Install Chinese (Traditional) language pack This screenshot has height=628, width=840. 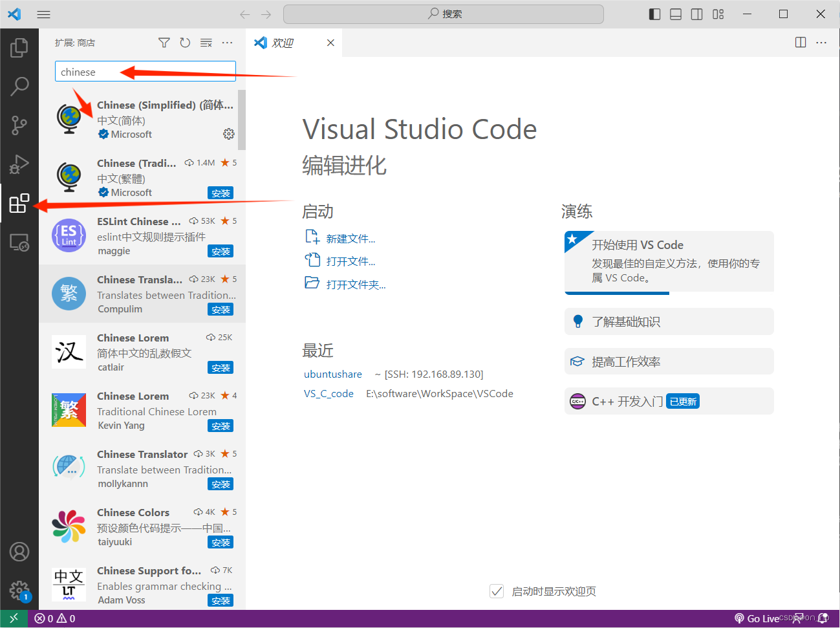(x=221, y=193)
